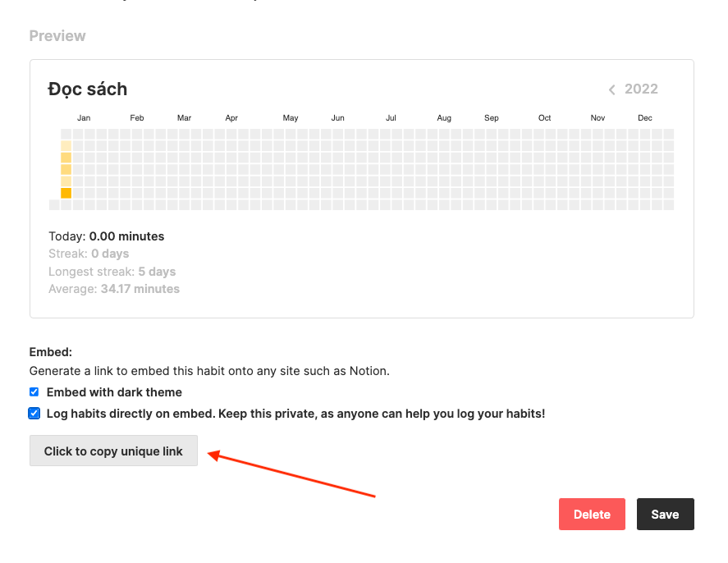Click the "Longest streak: 5 days" text
Viewport: 728px width, 563px height.
(x=112, y=272)
